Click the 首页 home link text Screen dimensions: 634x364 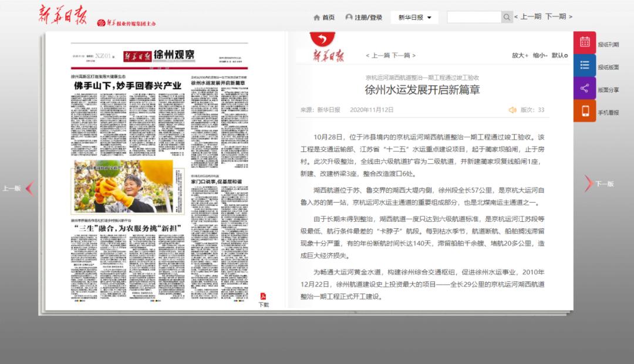[x=328, y=18]
